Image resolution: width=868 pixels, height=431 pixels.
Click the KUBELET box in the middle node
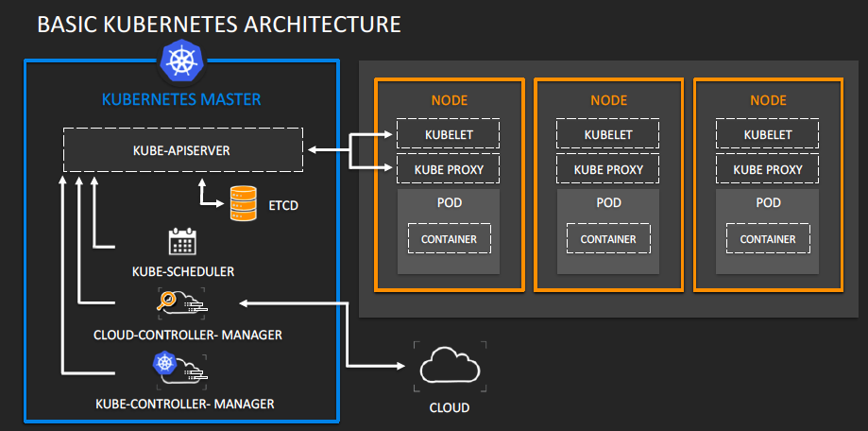[x=608, y=133]
